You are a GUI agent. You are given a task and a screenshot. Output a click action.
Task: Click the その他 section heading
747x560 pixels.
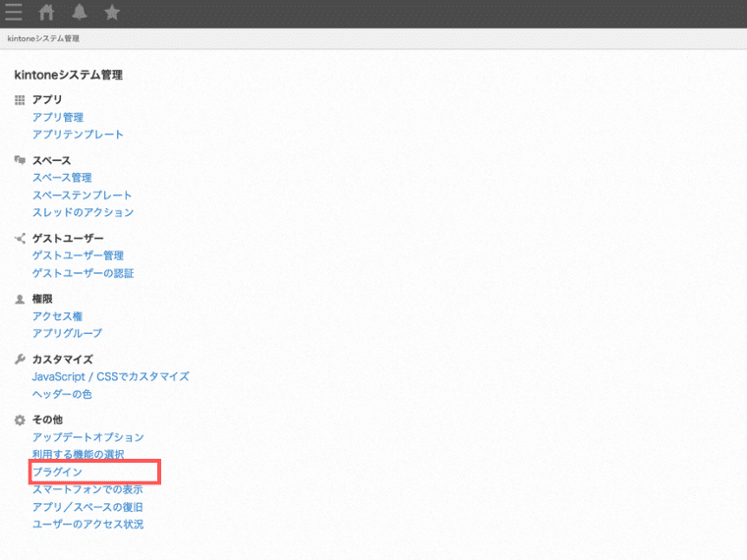[x=47, y=420]
